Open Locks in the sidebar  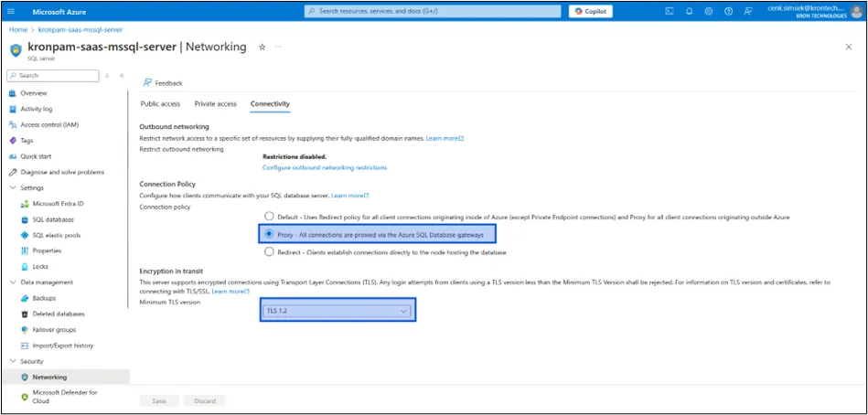pyautogui.click(x=40, y=267)
